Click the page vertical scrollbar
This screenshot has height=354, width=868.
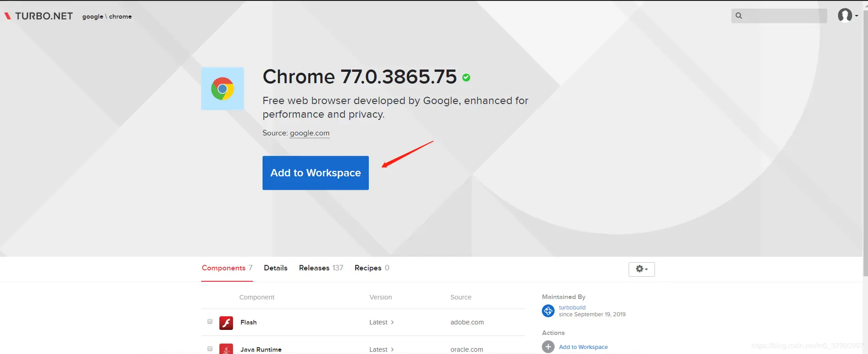(865, 143)
